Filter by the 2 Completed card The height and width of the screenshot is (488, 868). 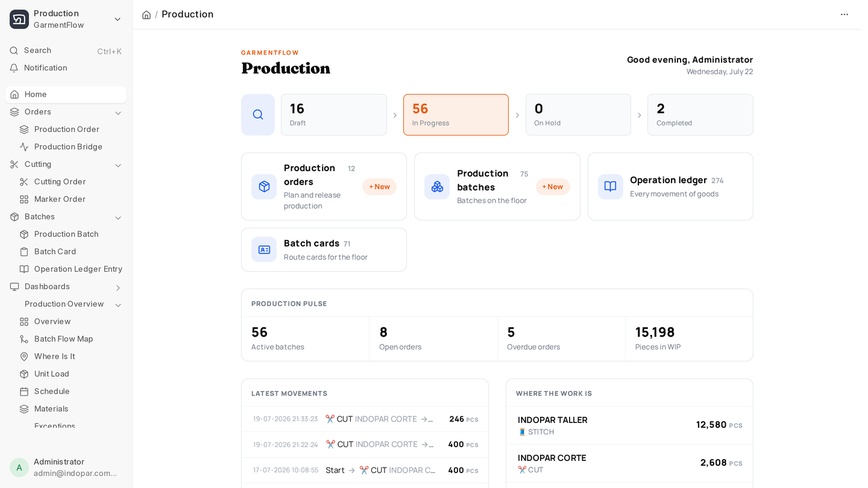point(700,114)
